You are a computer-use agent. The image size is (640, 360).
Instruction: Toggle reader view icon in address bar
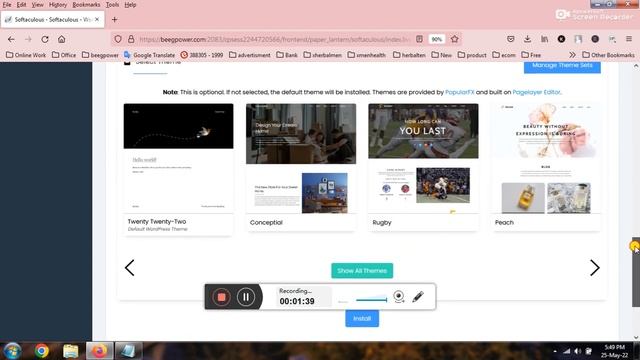click(x=419, y=39)
